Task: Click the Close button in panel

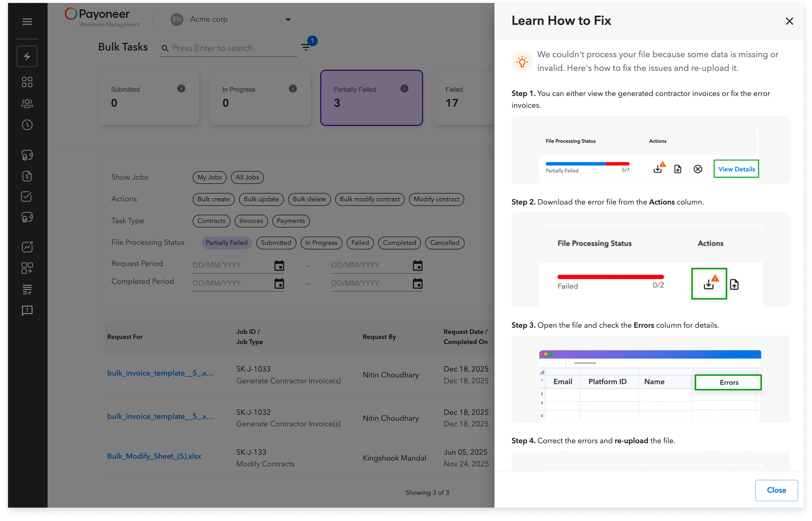Action: click(776, 490)
